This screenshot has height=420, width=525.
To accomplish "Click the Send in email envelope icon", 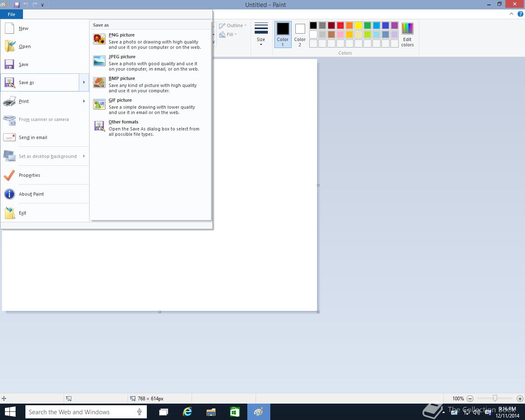I will 9,137.
